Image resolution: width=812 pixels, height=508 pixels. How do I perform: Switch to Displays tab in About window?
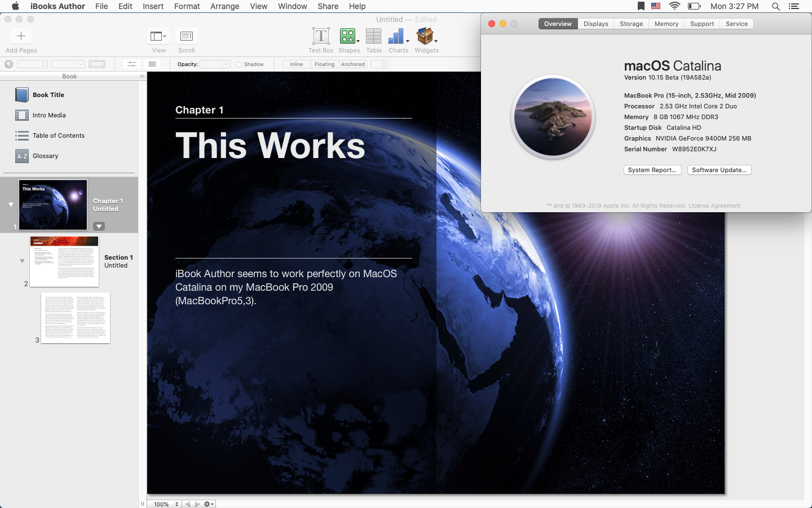595,24
